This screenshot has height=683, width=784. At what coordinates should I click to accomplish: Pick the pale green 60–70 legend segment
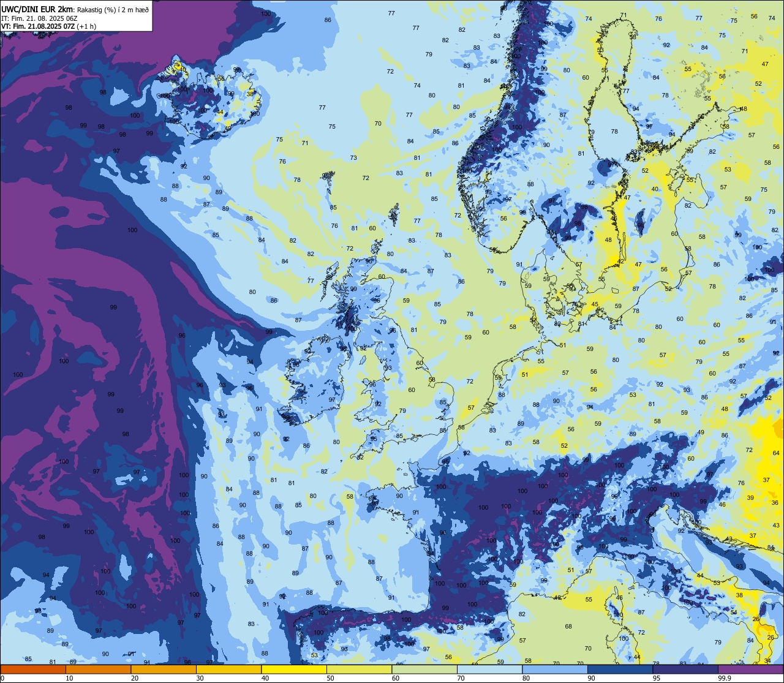pos(424,670)
